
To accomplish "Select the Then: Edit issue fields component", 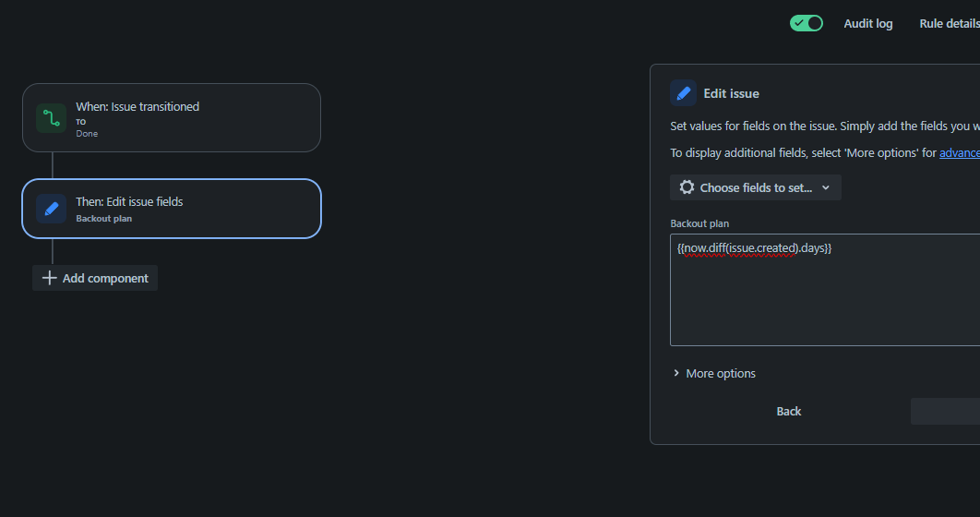I will [x=172, y=209].
